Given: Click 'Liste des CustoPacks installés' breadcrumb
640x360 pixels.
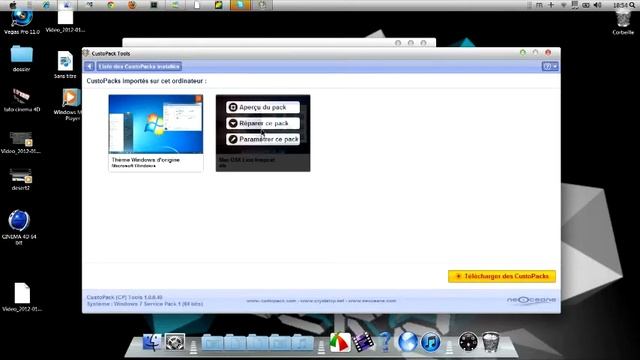Looking at the screenshot, I should click(x=139, y=66).
